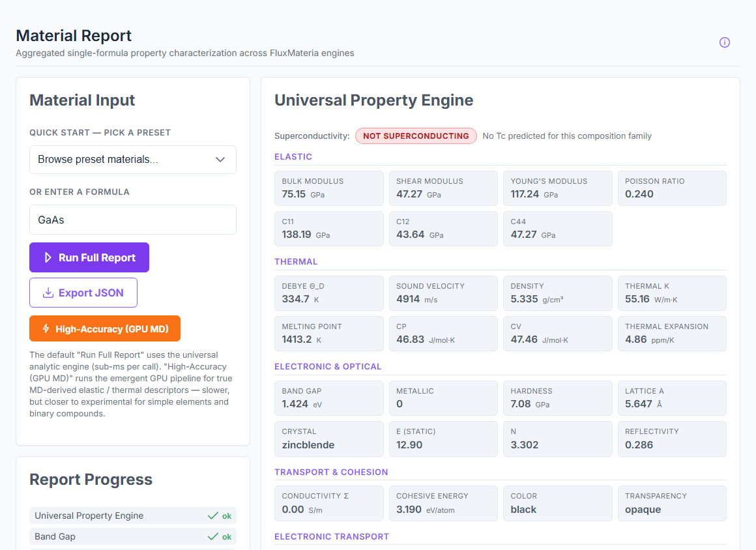Click the TRANSPORT & COHESION section heading

[x=331, y=472]
